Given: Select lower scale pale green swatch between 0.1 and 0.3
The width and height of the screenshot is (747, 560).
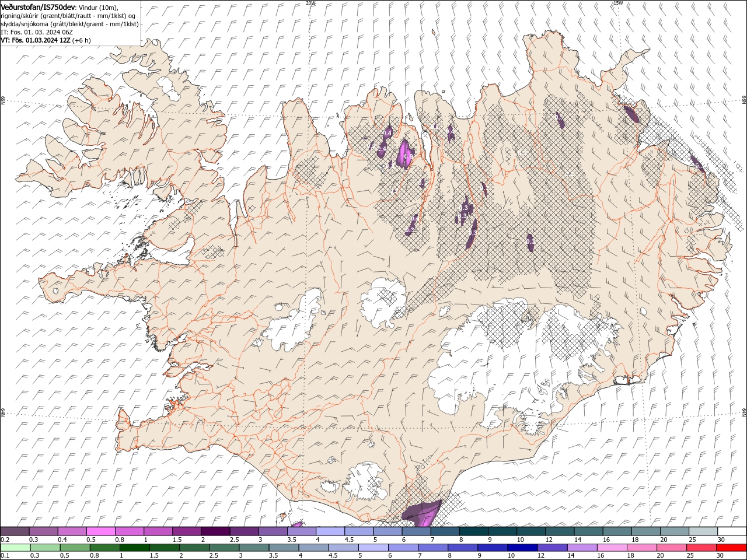Looking at the screenshot, I should [15, 548].
